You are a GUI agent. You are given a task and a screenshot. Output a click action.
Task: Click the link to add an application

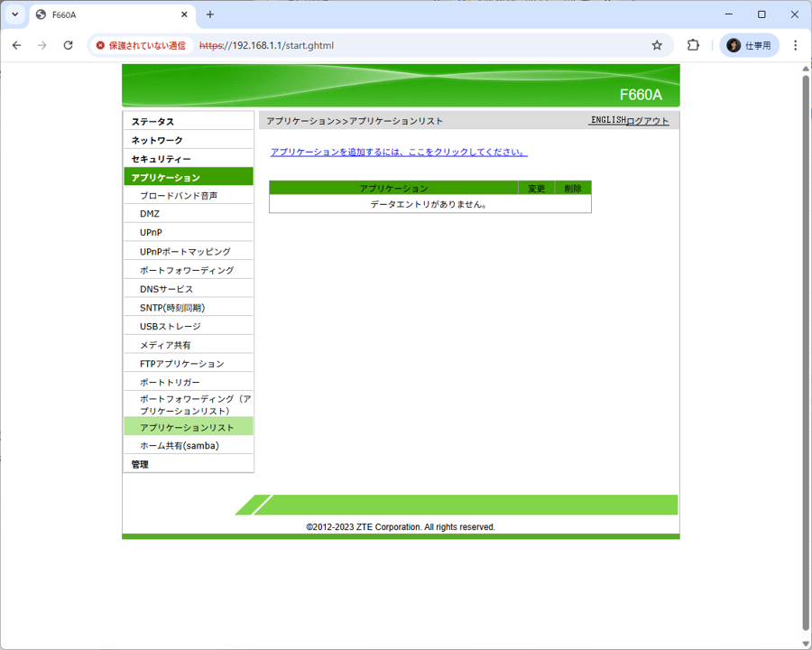[x=399, y=153]
